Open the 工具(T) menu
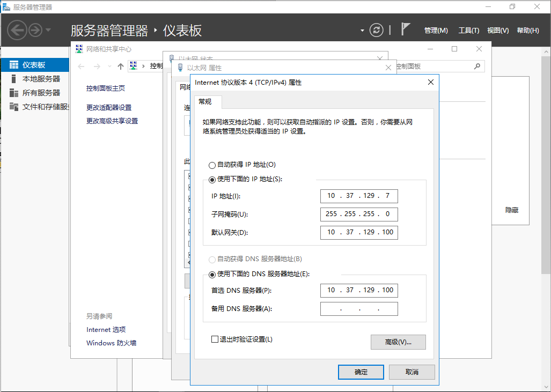 tap(469, 31)
